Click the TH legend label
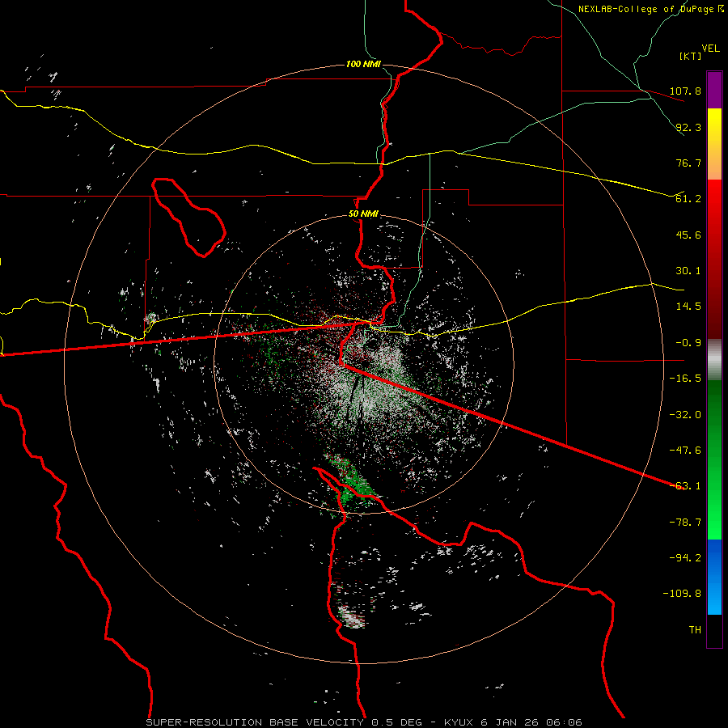 [x=695, y=630]
